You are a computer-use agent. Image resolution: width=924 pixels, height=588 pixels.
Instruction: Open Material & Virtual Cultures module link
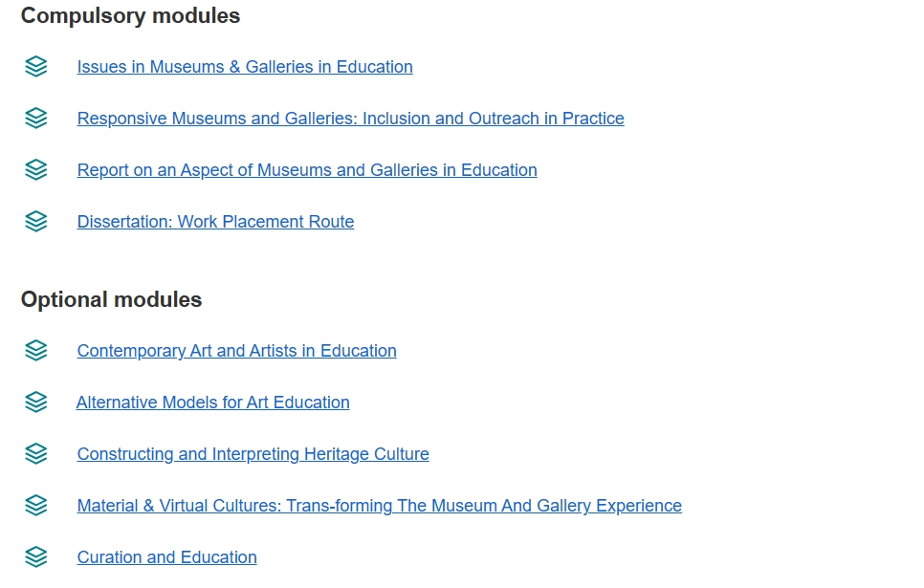tap(380, 506)
